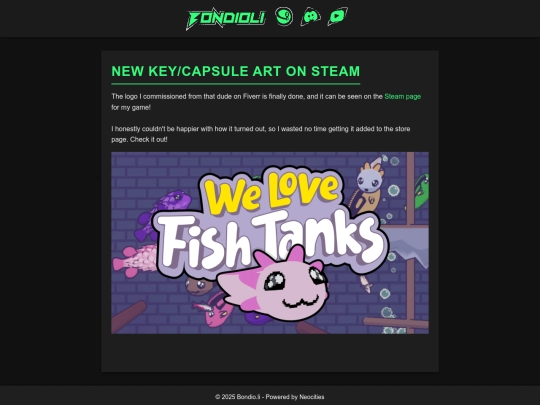Open the YouTube icon in the header
This screenshot has width=540, height=405.
pyautogui.click(x=337, y=17)
